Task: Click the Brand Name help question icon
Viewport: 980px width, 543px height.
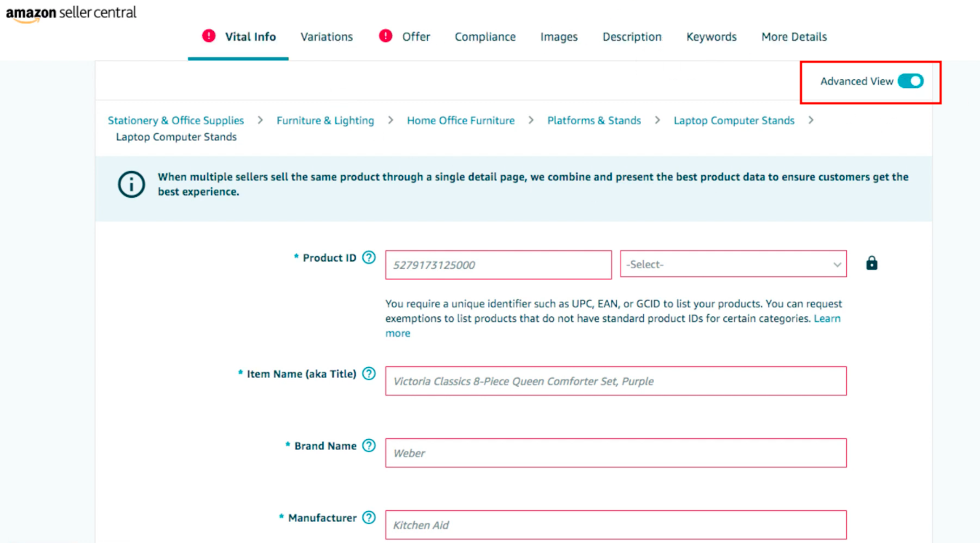Action: point(369,446)
